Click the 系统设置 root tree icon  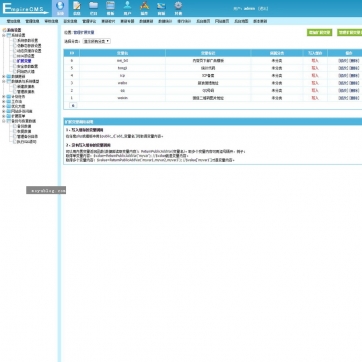pos(4,30)
